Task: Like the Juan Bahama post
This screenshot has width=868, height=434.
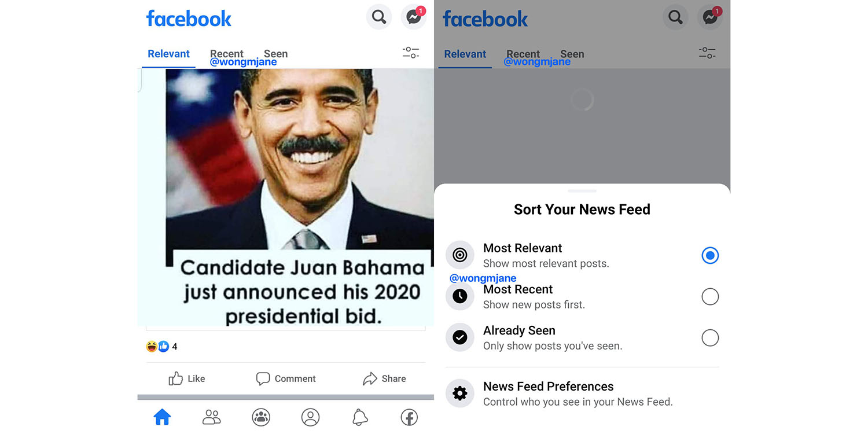Action: click(187, 378)
